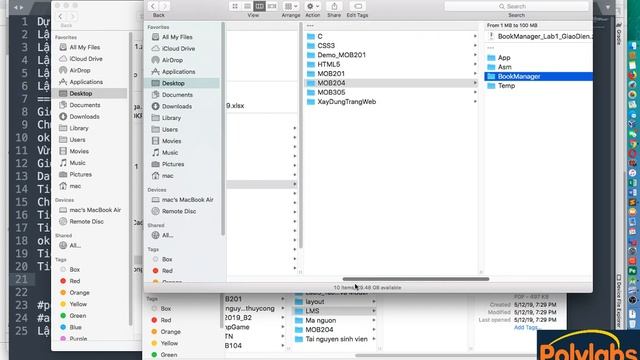Select Desktop in left background Finder sidebar
This screenshot has width=640, height=360.
[80, 93]
